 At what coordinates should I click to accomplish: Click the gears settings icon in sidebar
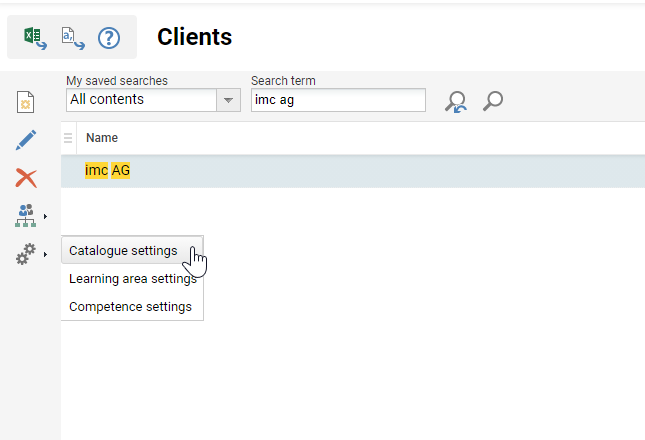pyautogui.click(x=25, y=254)
